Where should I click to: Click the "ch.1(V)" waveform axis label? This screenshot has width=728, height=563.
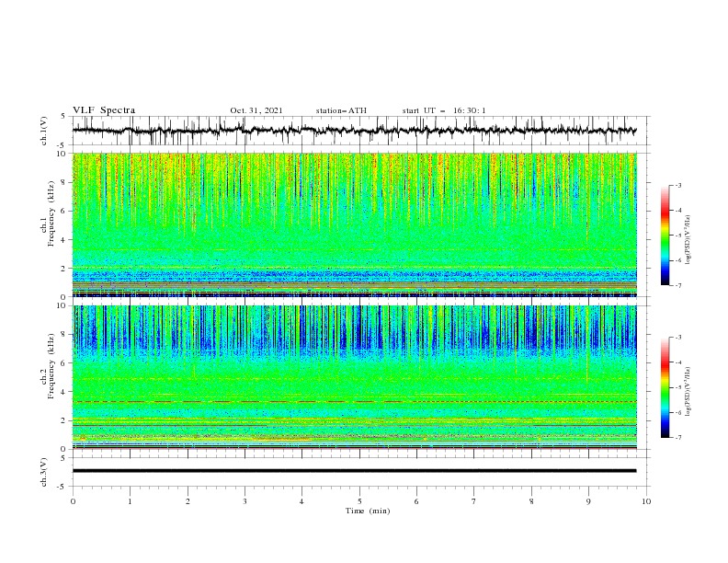pos(44,131)
